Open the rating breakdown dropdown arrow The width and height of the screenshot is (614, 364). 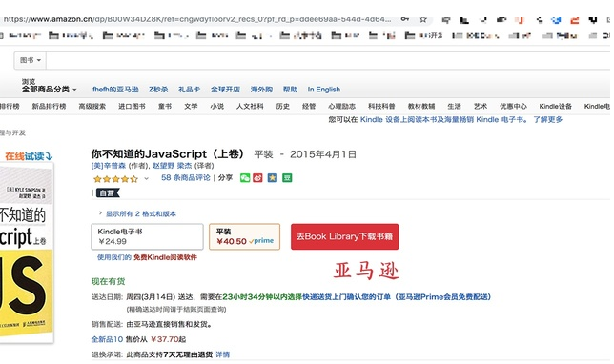click(147, 178)
